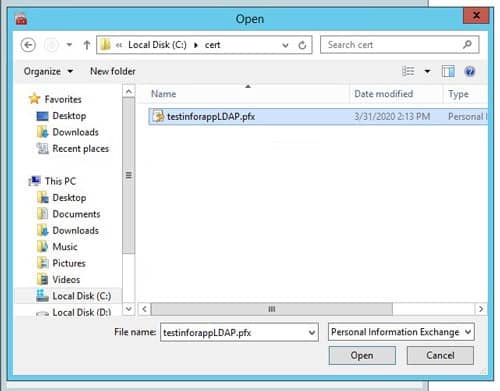Viewport: 500px width, 391px height.
Task: Open the Organize menu
Action: 48,71
